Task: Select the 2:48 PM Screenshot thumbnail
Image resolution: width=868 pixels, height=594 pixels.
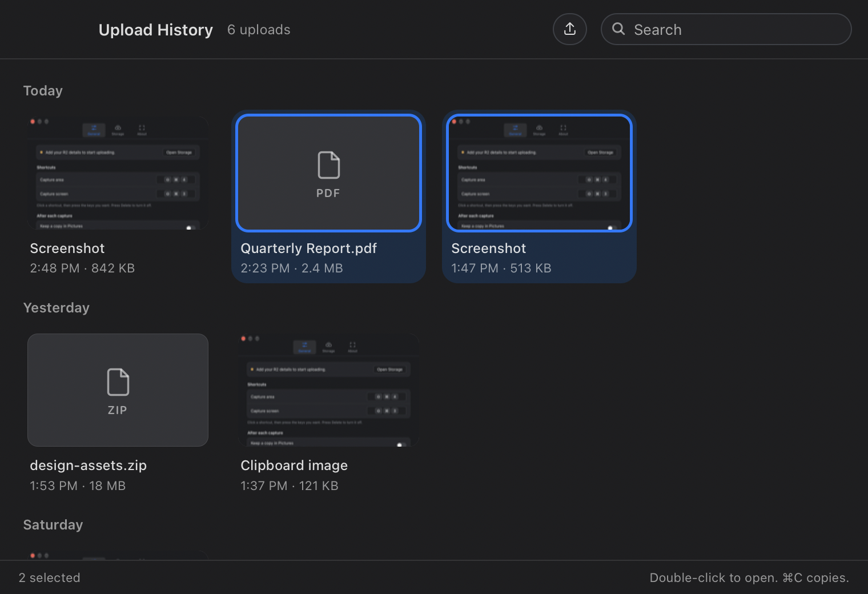Action: click(x=118, y=173)
